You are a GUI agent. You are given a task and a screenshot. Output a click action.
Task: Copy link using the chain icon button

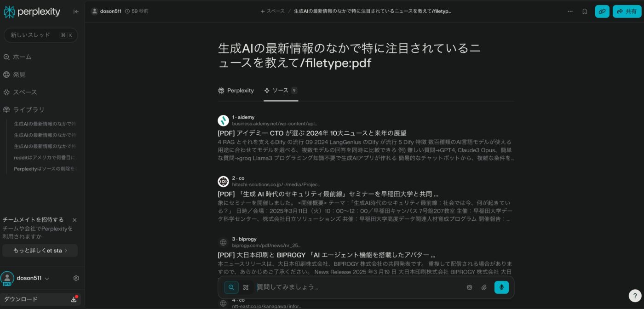(602, 11)
